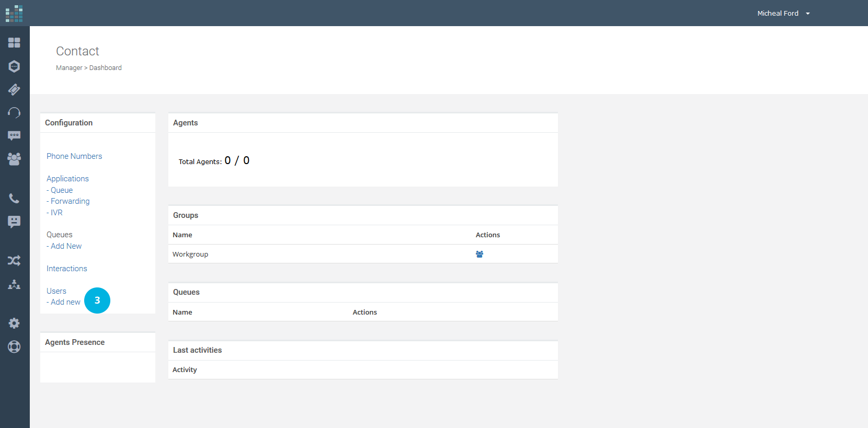Click Add New under Queues
868x428 pixels.
[66, 246]
